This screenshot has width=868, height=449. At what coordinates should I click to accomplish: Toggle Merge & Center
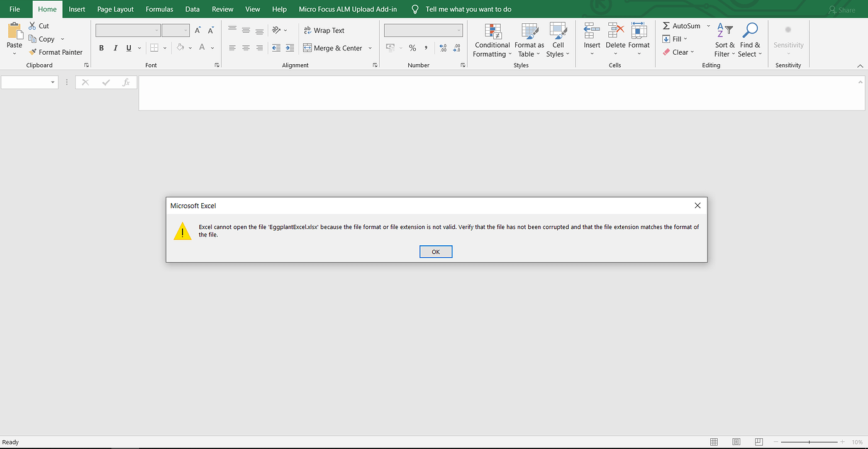click(x=333, y=48)
